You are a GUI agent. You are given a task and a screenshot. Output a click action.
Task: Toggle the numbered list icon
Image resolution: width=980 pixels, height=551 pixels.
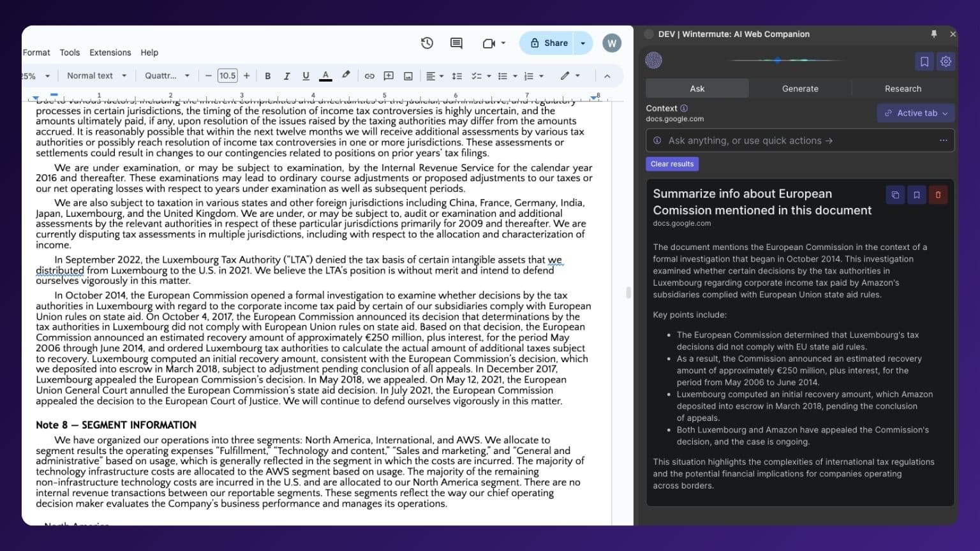[528, 76]
